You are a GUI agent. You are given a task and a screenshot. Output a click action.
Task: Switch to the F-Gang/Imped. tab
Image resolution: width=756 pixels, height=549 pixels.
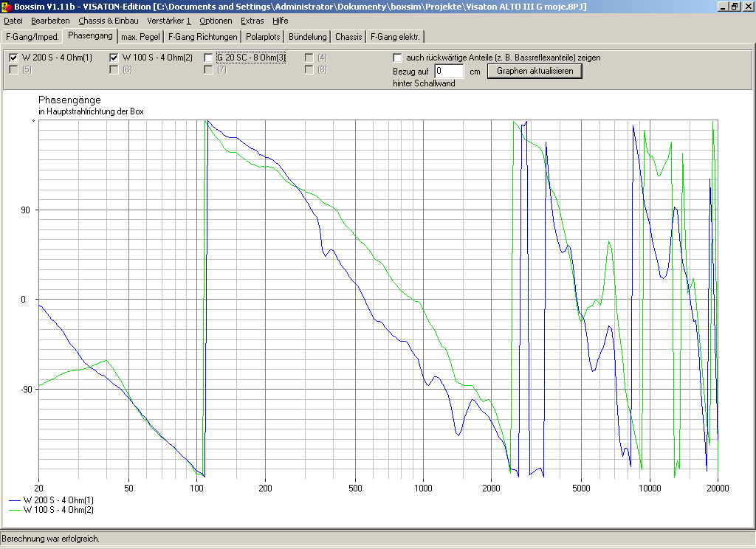click(x=32, y=37)
